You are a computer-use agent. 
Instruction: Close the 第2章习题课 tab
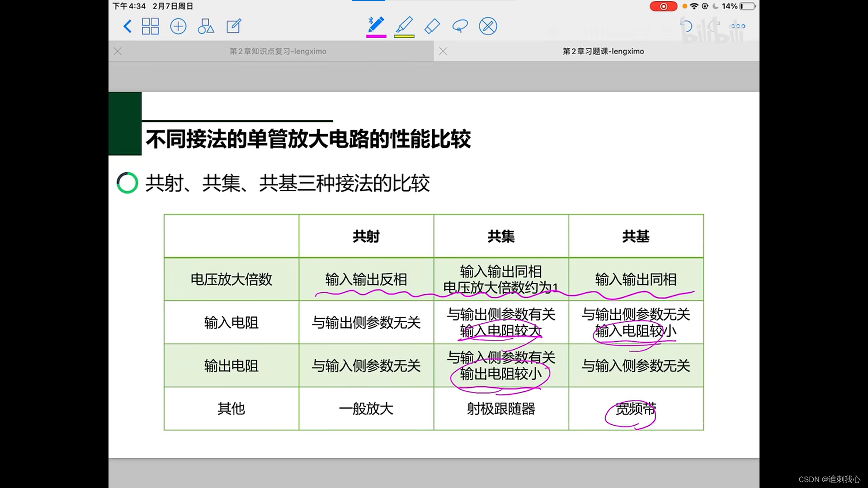click(x=443, y=52)
